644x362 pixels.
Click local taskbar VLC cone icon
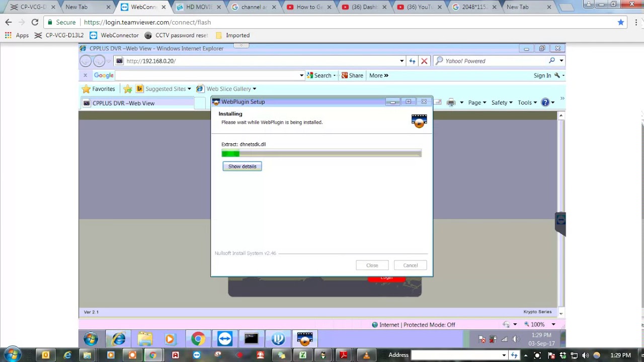(366, 355)
